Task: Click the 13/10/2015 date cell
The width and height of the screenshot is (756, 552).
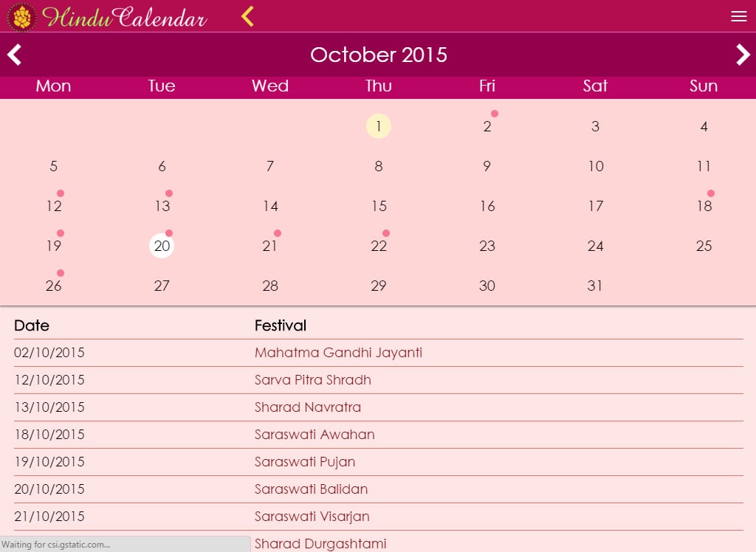Action: [49, 407]
